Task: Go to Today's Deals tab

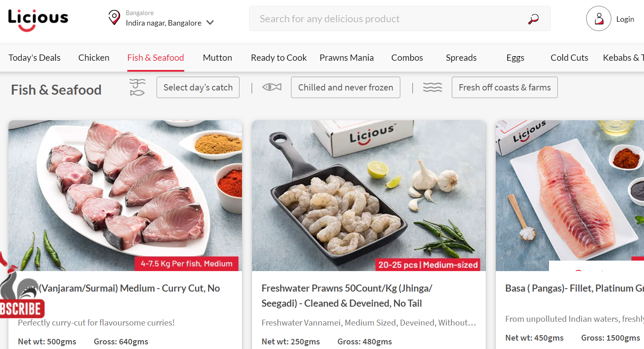Action: pyautogui.click(x=34, y=58)
